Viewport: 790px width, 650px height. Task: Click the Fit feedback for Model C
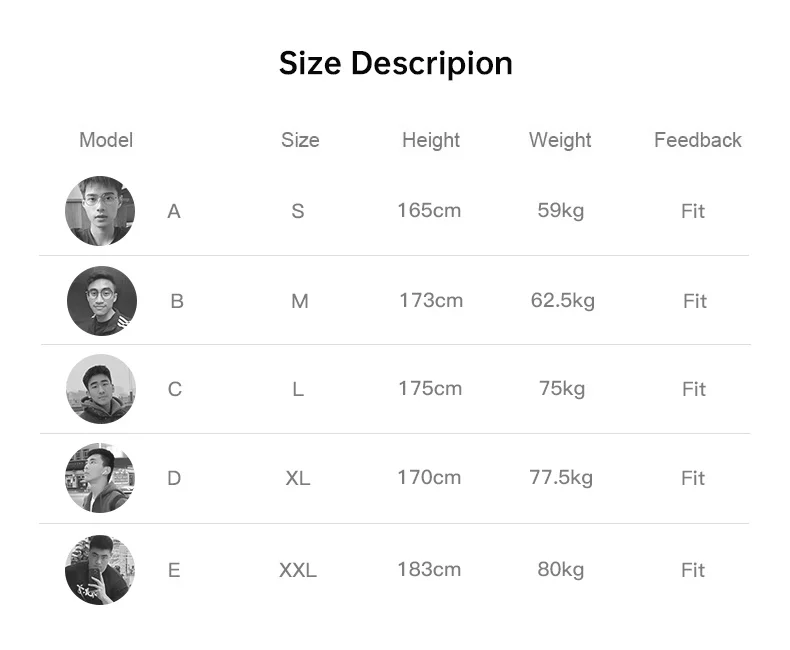(694, 389)
